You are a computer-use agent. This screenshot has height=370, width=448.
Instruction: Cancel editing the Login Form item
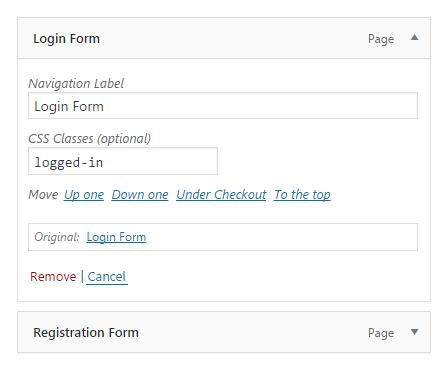(x=107, y=277)
